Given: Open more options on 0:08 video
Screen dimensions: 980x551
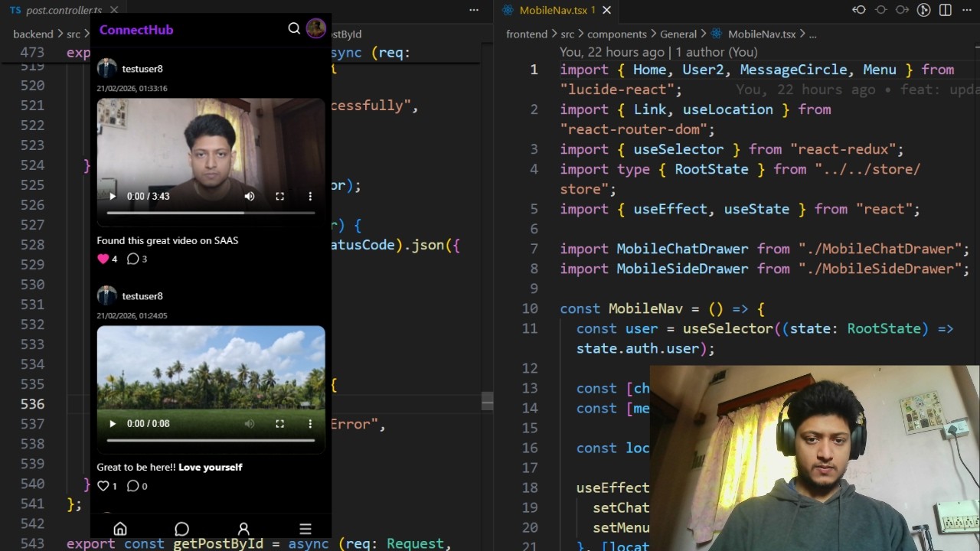Looking at the screenshot, I should pos(310,424).
